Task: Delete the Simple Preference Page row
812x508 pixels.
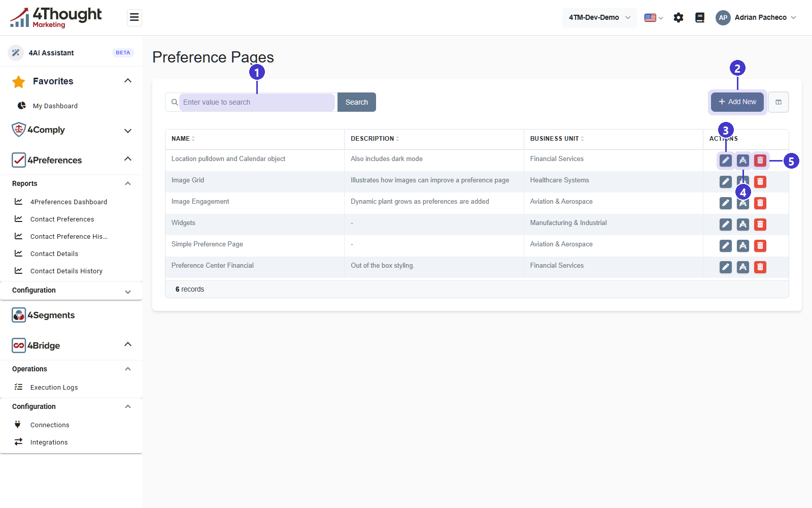Action: [760, 246]
